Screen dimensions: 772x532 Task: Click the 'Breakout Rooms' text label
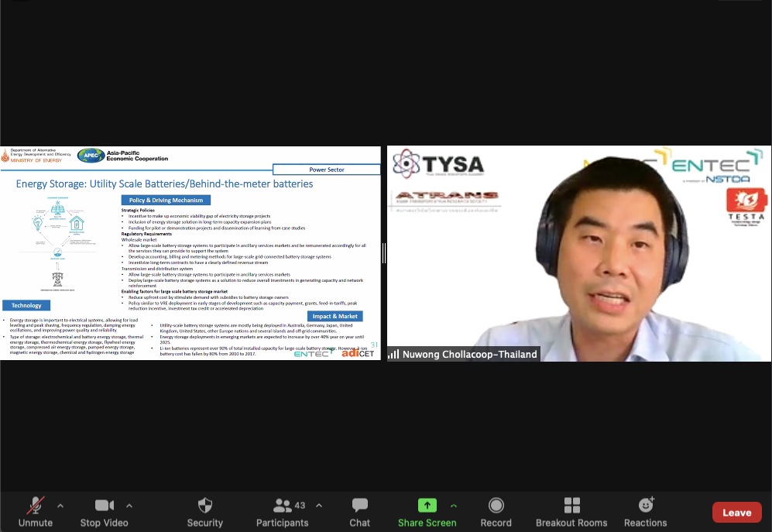point(571,523)
